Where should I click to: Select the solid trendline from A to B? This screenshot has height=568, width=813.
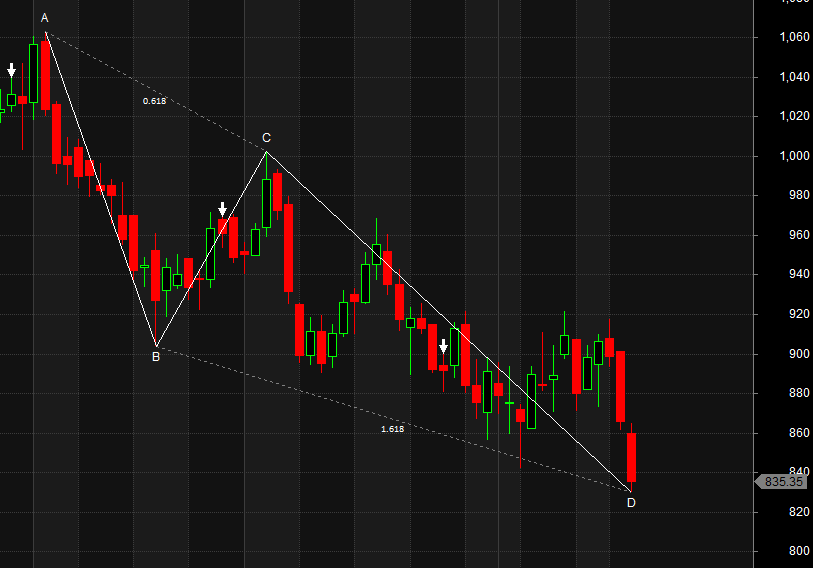[100, 189]
